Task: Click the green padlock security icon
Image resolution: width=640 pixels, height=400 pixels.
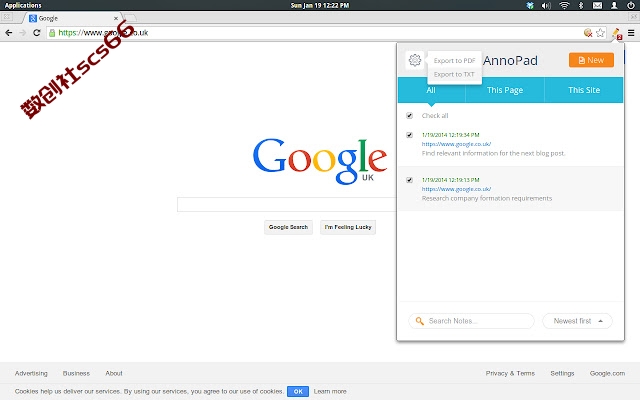Action: pos(52,33)
